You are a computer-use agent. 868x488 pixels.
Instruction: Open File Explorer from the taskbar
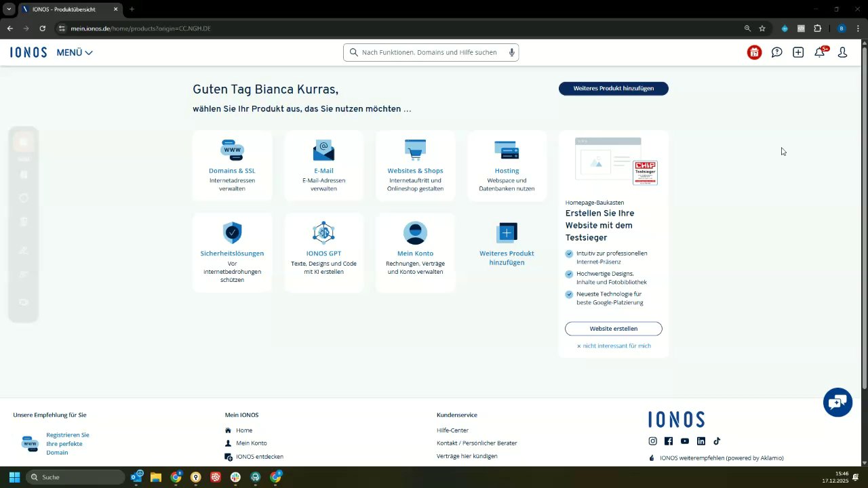click(156, 477)
